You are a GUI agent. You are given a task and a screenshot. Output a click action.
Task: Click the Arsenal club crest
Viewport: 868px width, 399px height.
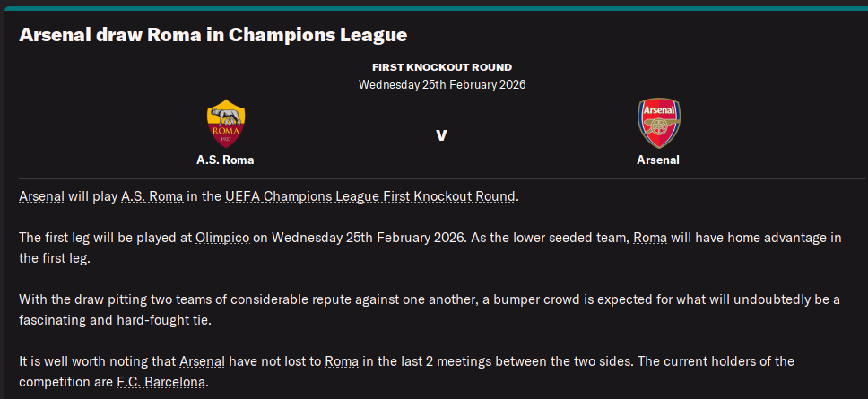tap(658, 124)
